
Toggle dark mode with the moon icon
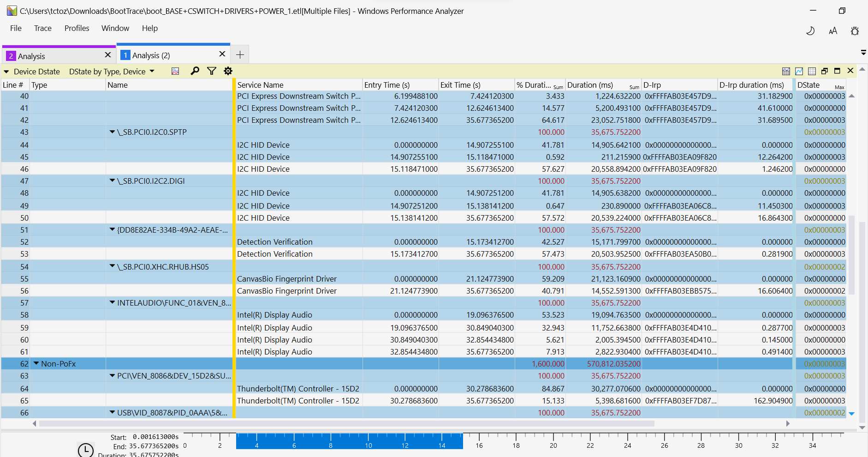pyautogui.click(x=810, y=31)
